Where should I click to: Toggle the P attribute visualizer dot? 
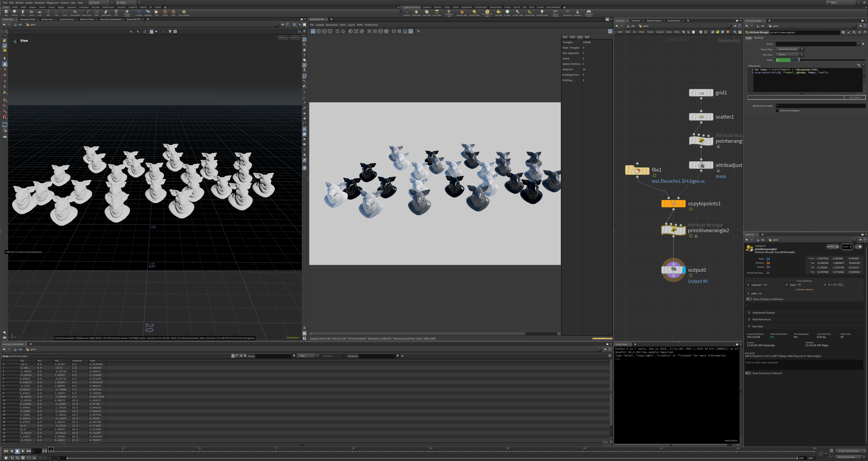click(x=825, y=285)
